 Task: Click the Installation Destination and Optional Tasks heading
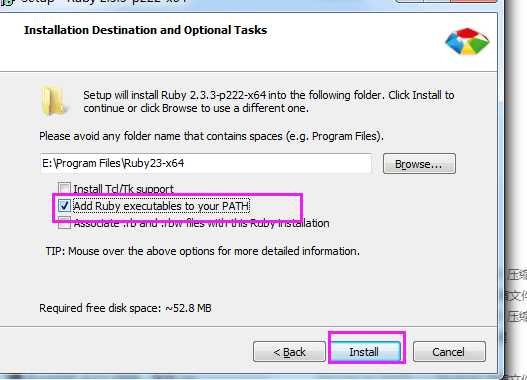[146, 30]
